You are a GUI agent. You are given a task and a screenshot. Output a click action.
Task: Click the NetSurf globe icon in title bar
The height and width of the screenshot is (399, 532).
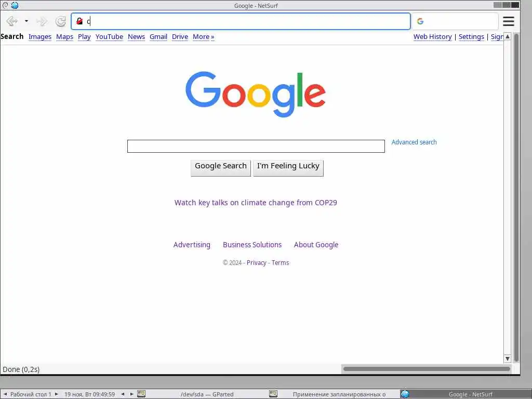[x=15, y=5]
